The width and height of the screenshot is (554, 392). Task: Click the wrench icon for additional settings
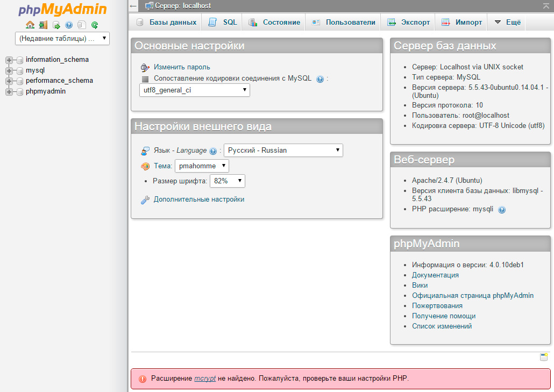tap(145, 200)
